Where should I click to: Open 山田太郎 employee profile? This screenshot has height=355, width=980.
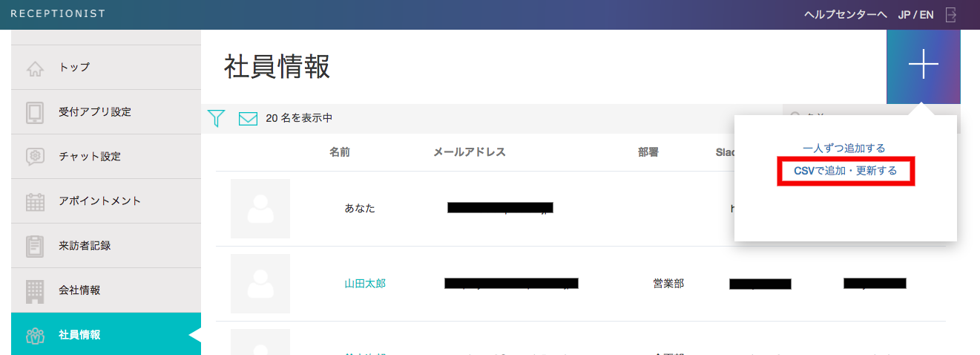point(365,284)
